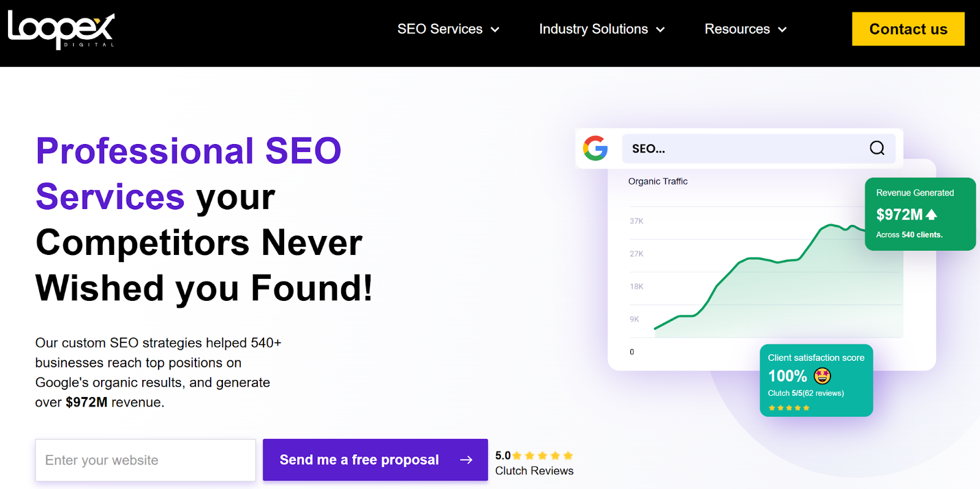Viewport: 980px width, 489px height.
Task: Click the Loopex Digital logo
Action: tap(61, 29)
